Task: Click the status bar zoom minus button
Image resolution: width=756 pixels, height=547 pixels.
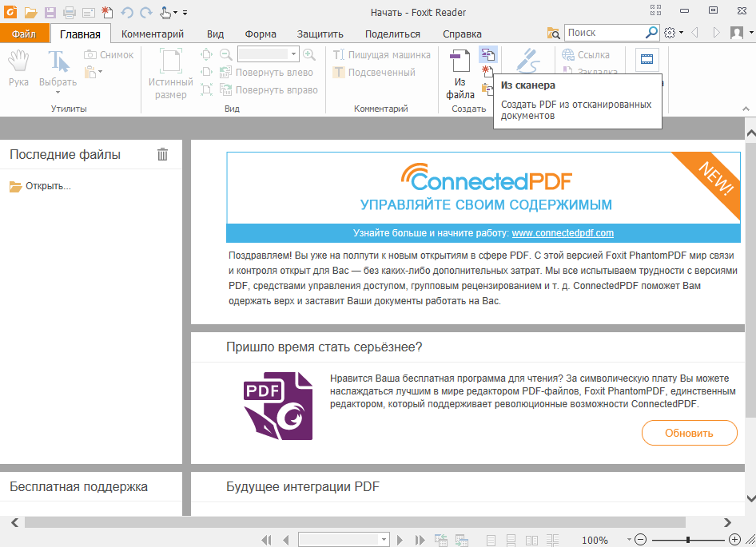Action: click(x=640, y=540)
